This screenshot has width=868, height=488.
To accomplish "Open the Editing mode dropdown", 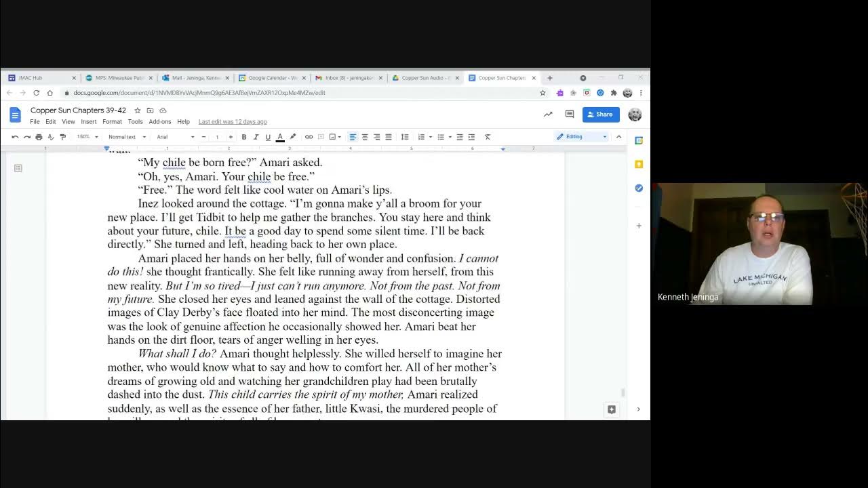I will pos(581,137).
